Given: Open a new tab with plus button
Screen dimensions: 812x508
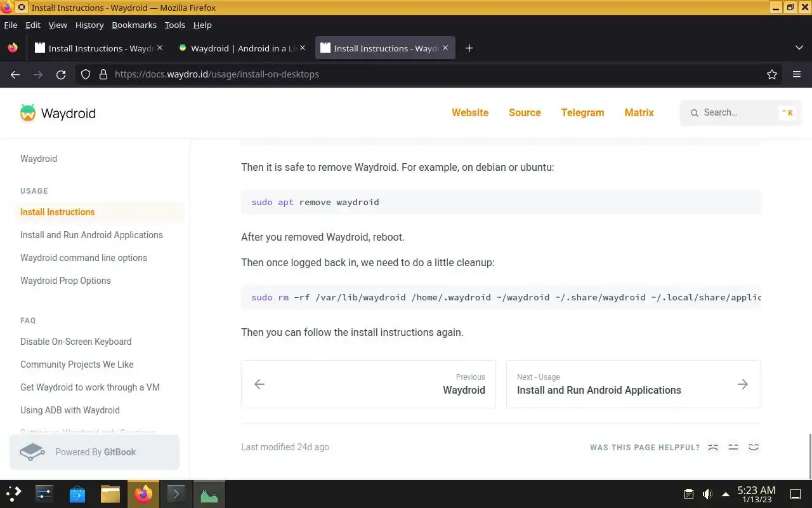Looking at the screenshot, I should click(469, 48).
